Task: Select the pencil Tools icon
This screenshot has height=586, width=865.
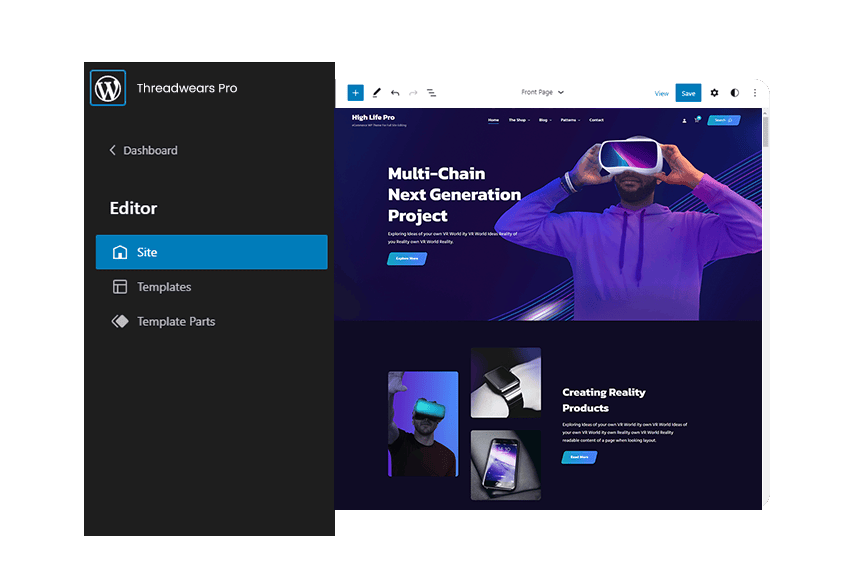Action: (x=376, y=93)
